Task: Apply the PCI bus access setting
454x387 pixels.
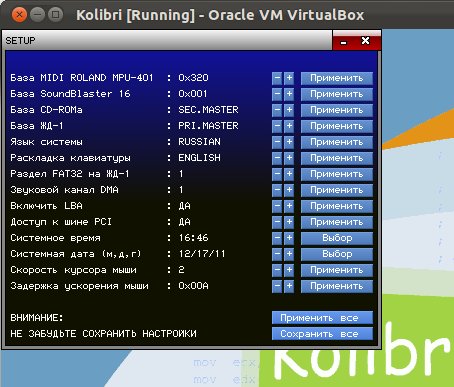Action: (x=337, y=222)
